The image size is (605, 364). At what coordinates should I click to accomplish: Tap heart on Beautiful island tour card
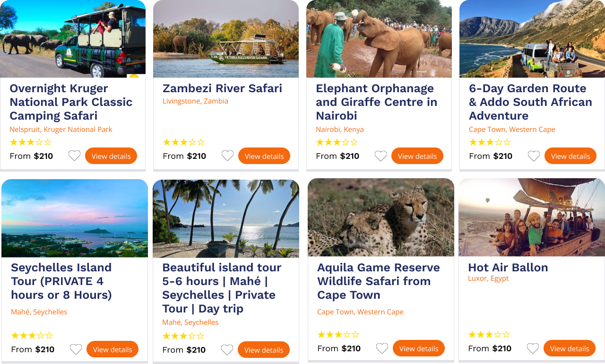(x=227, y=350)
